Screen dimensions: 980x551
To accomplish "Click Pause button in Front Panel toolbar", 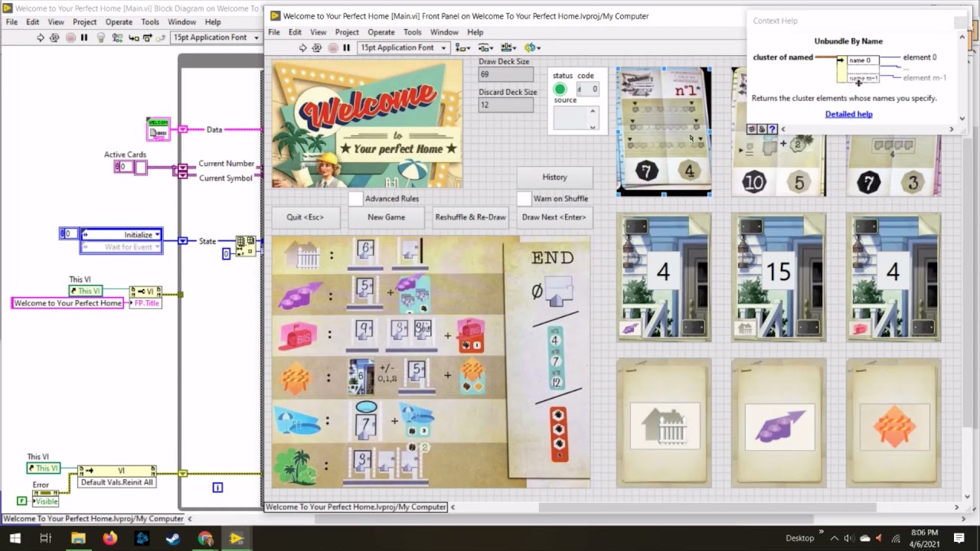I will [x=346, y=47].
